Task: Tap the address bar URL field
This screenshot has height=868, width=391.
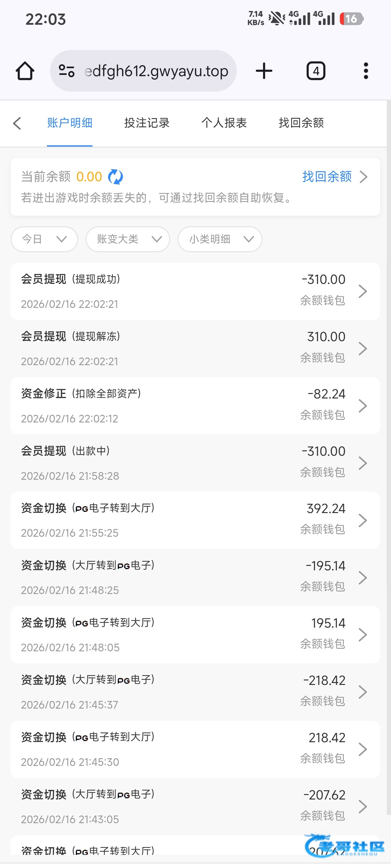Action: point(156,71)
